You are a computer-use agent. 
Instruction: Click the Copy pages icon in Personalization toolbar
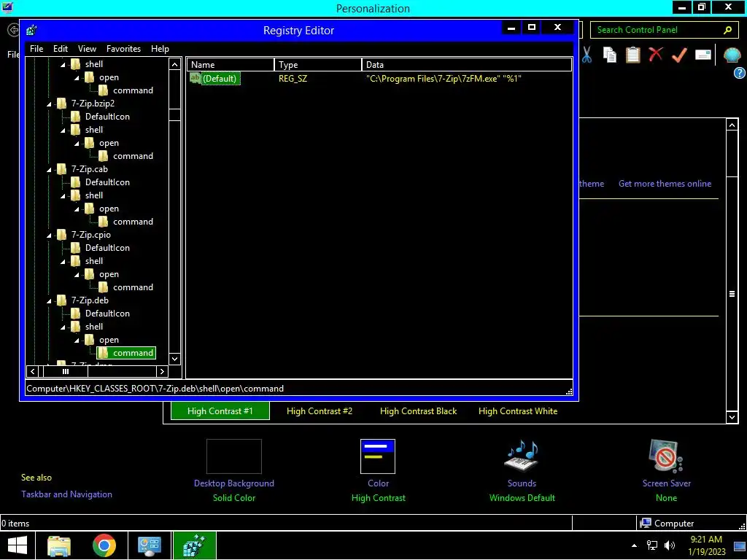pyautogui.click(x=610, y=55)
